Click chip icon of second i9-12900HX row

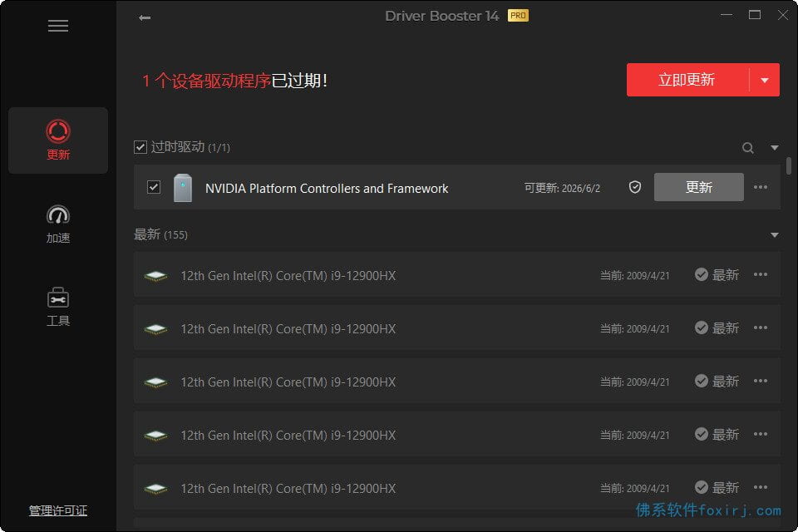click(x=155, y=329)
